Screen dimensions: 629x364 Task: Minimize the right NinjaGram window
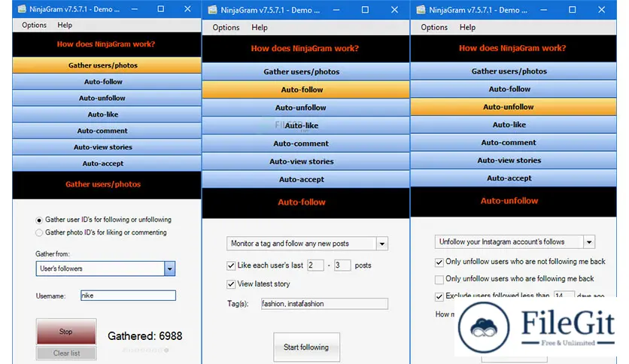tap(543, 10)
